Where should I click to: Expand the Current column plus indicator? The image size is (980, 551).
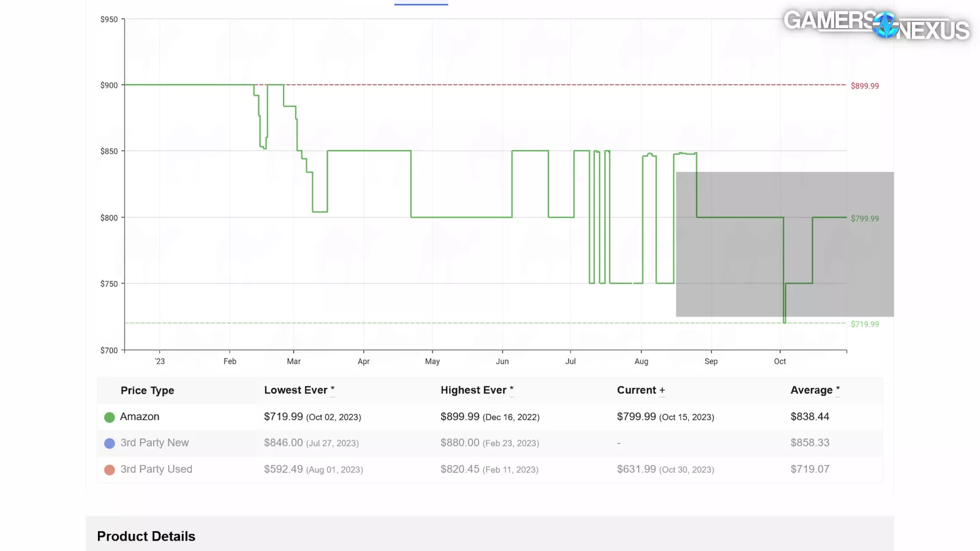click(661, 391)
